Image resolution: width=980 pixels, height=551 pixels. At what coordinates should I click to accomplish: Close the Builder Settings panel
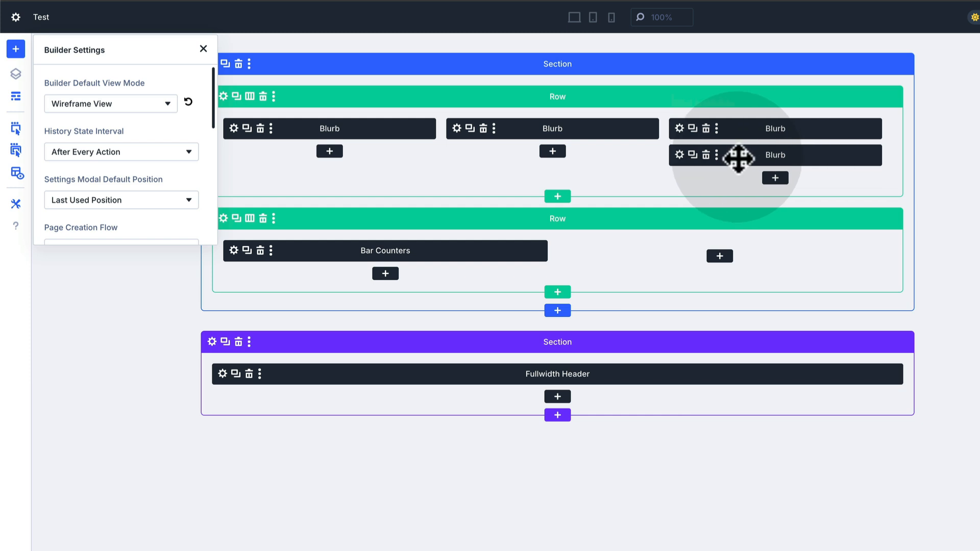203,48
